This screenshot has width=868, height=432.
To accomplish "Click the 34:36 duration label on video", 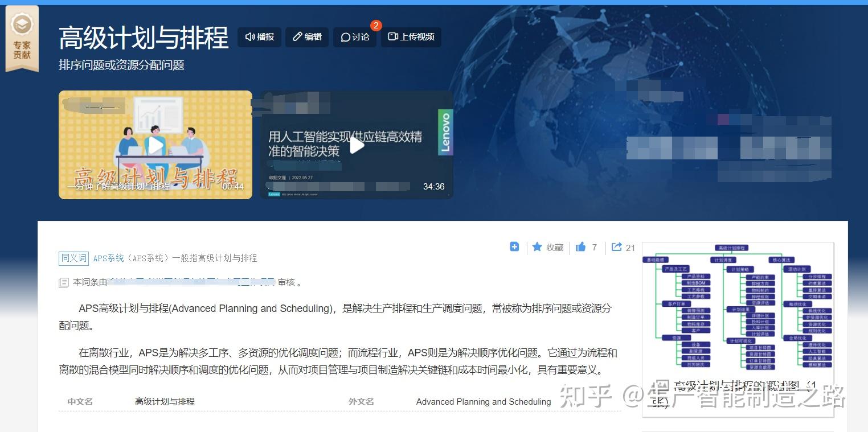I will click(434, 186).
